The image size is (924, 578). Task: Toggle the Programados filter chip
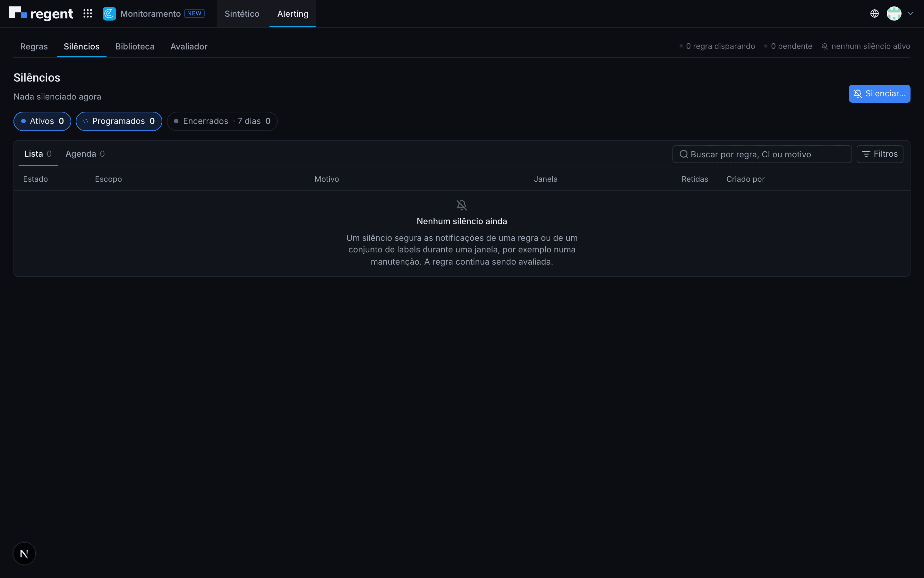pyautogui.click(x=119, y=121)
